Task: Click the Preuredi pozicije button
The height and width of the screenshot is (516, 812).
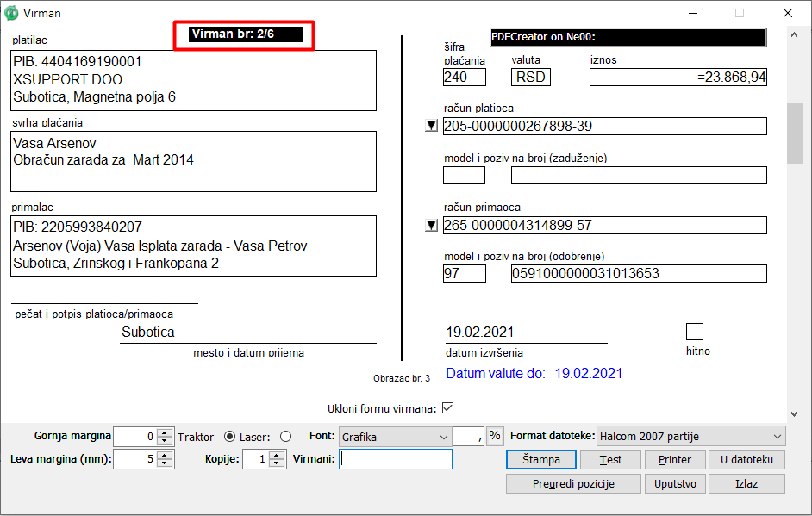Action: pyautogui.click(x=572, y=483)
